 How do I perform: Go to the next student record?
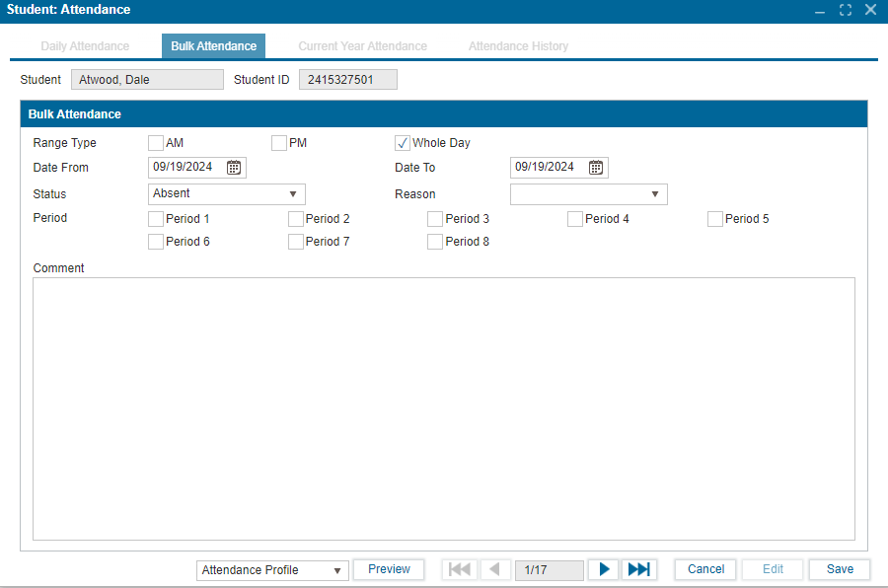point(604,569)
